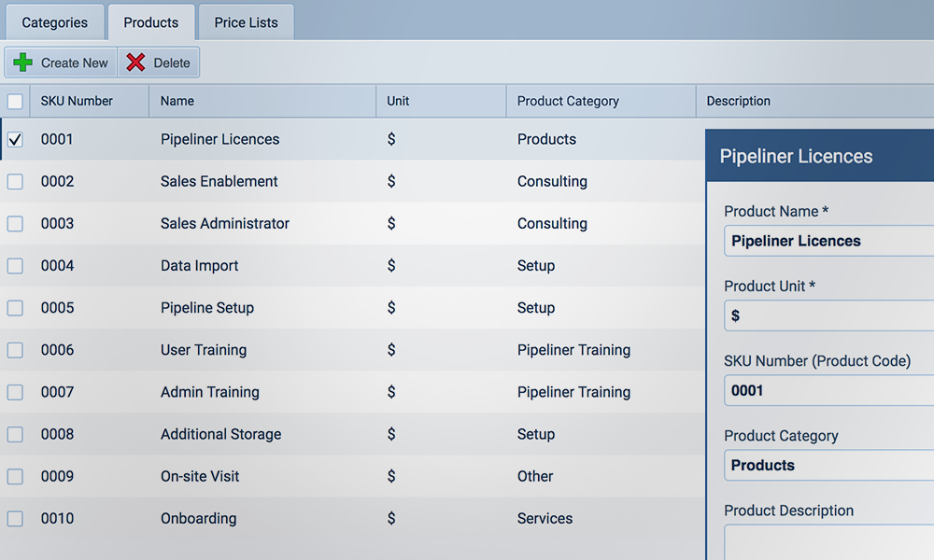The width and height of the screenshot is (934, 560).
Task: Click the Product Category column header
Action: [568, 101]
